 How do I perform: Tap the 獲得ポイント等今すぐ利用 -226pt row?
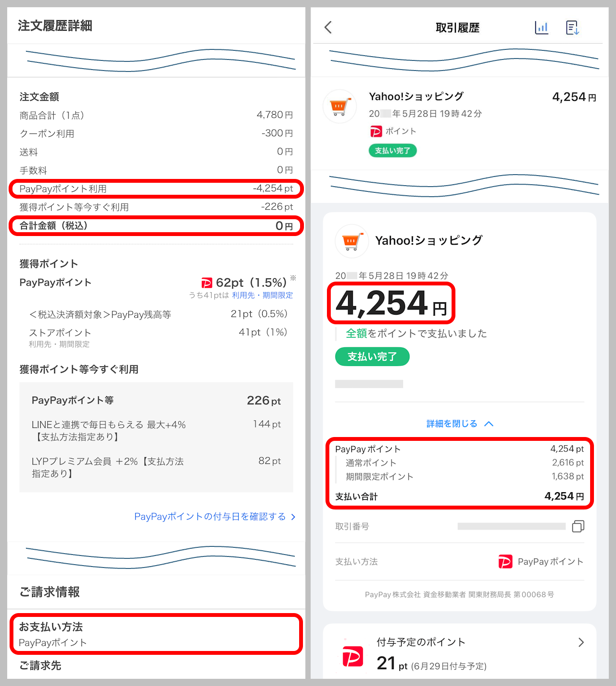(x=156, y=207)
